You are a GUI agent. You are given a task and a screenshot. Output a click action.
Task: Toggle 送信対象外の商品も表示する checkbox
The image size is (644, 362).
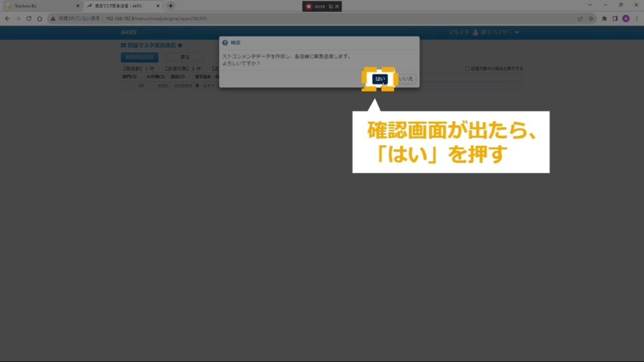467,69
